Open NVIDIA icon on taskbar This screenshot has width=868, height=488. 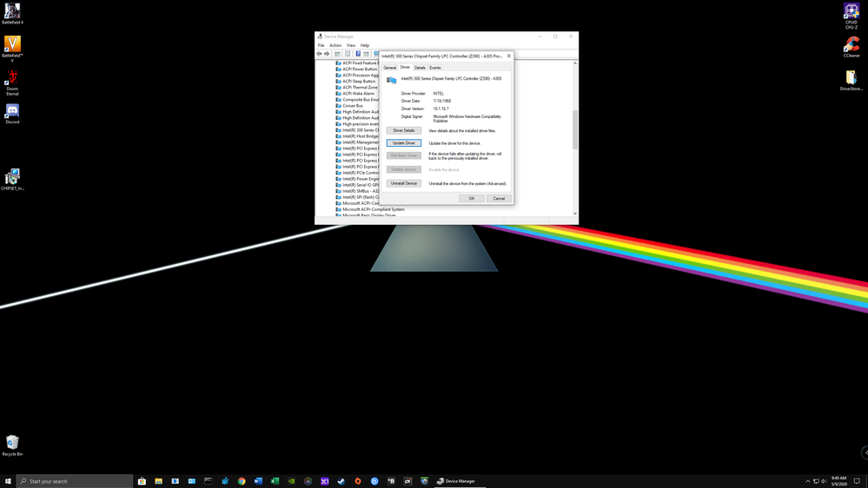pos(291,481)
